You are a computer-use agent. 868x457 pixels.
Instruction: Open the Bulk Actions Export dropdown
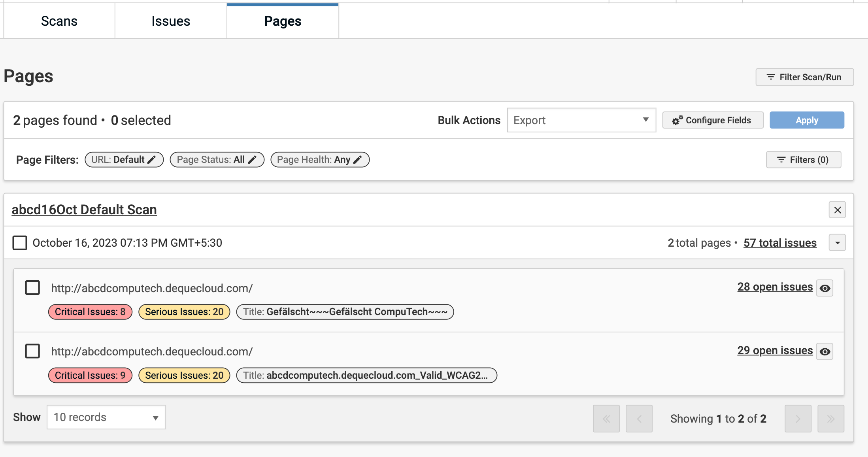pos(581,120)
